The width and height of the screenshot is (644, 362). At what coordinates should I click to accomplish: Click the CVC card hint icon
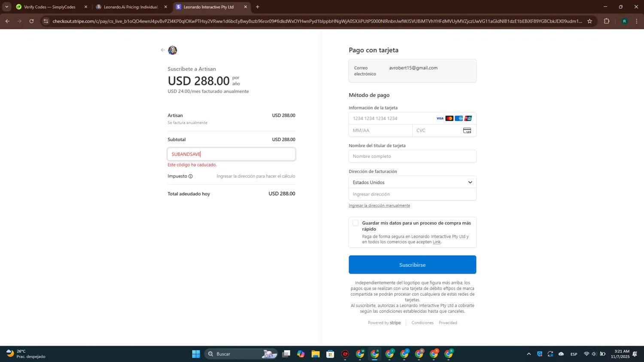tap(467, 130)
